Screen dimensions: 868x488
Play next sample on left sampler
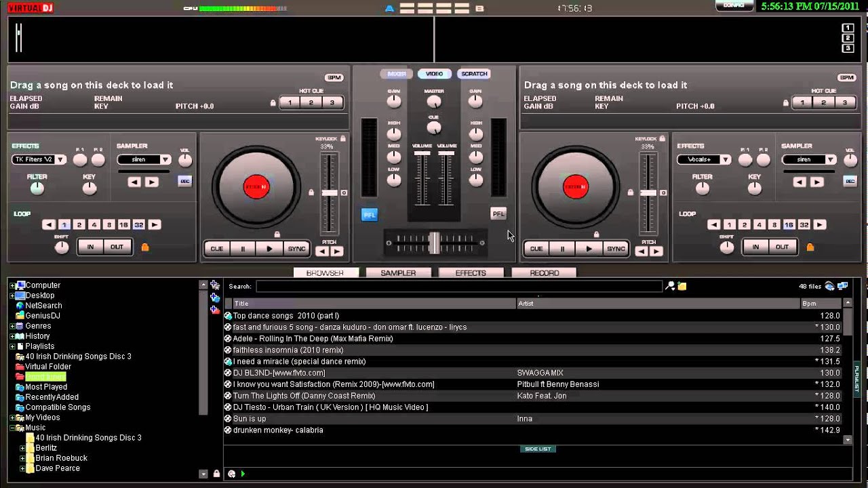click(151, 182)
